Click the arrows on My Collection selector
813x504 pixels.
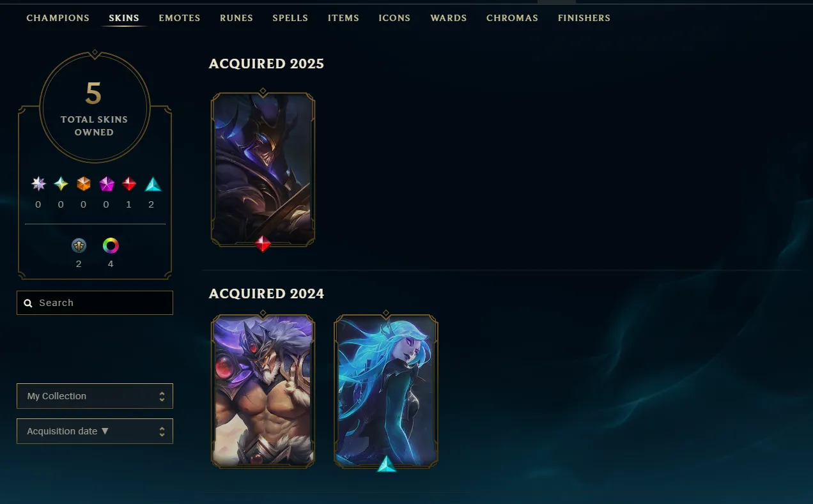162,397
